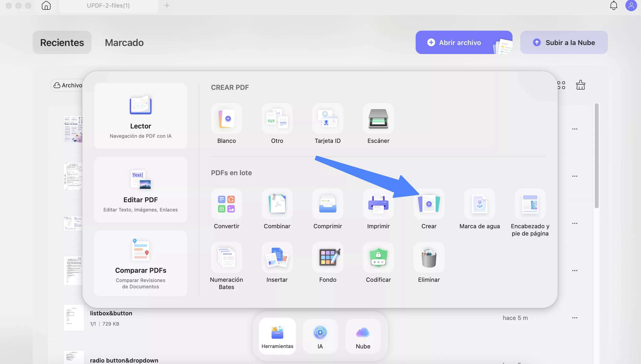This screenshot has width=641, height=364.
Task: Switch to the Marcado tab
Action: [124, 43]
